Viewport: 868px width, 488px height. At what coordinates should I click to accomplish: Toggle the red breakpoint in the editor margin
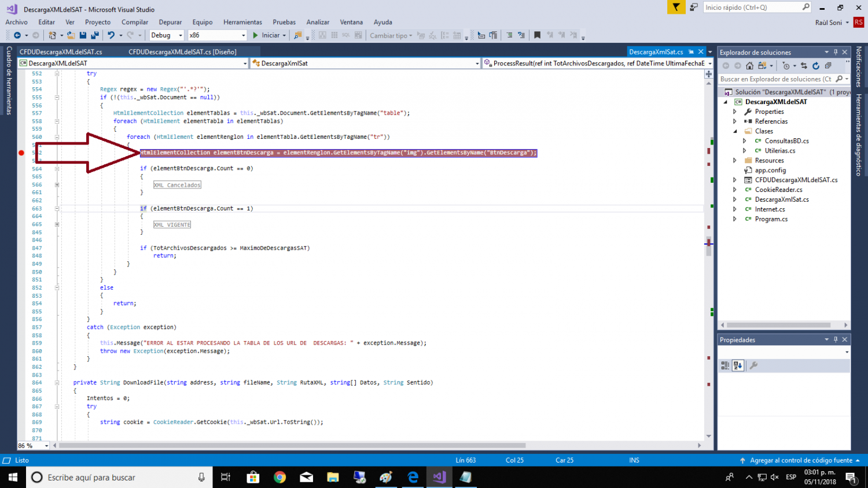[x=21, y=153]
